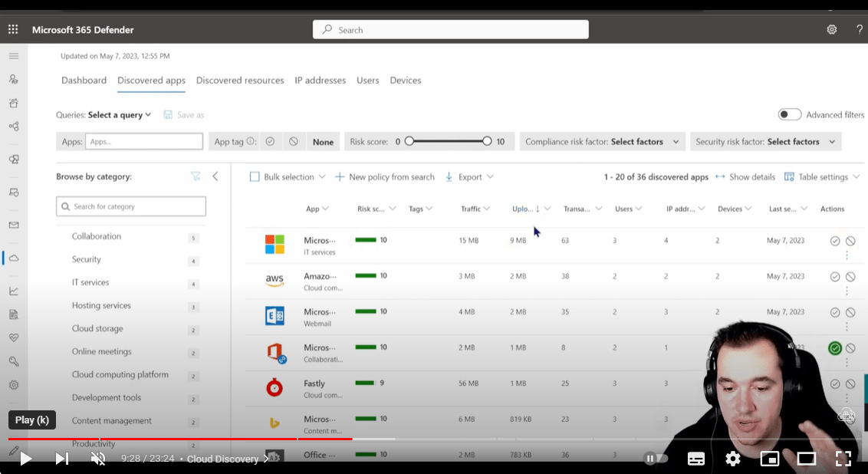Click New policy from search
868x474 pixels.
pos(385,176)
